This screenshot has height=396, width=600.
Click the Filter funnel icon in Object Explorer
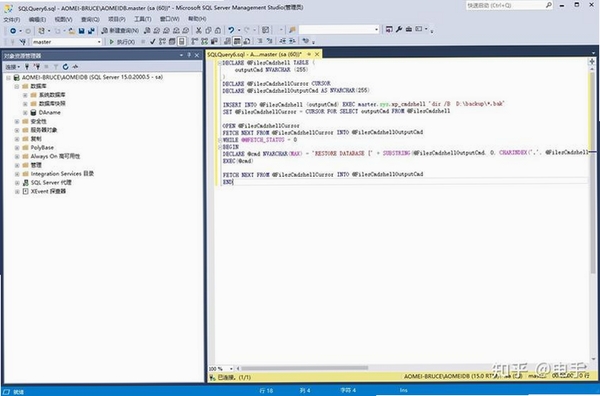[x=56, y=67]
